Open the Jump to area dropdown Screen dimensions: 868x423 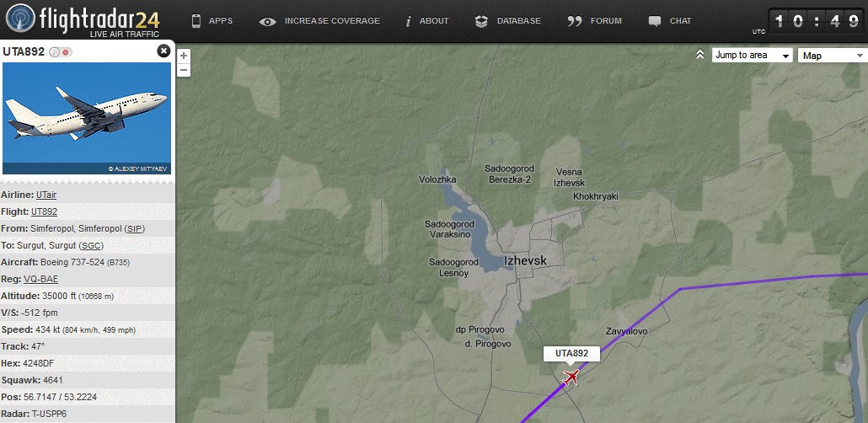(x=753, y=56)
